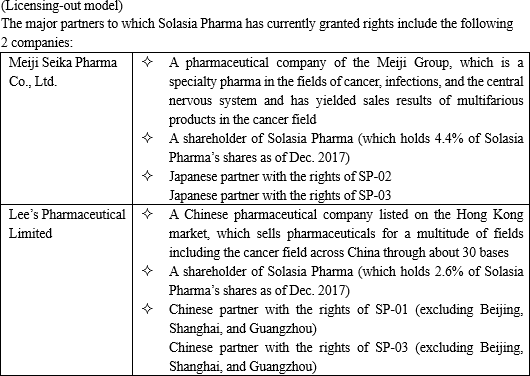Click the 'Lee's Pharmaceutical Limited' cell
Screen dimensions: 530x376
(x=67, y=290)
